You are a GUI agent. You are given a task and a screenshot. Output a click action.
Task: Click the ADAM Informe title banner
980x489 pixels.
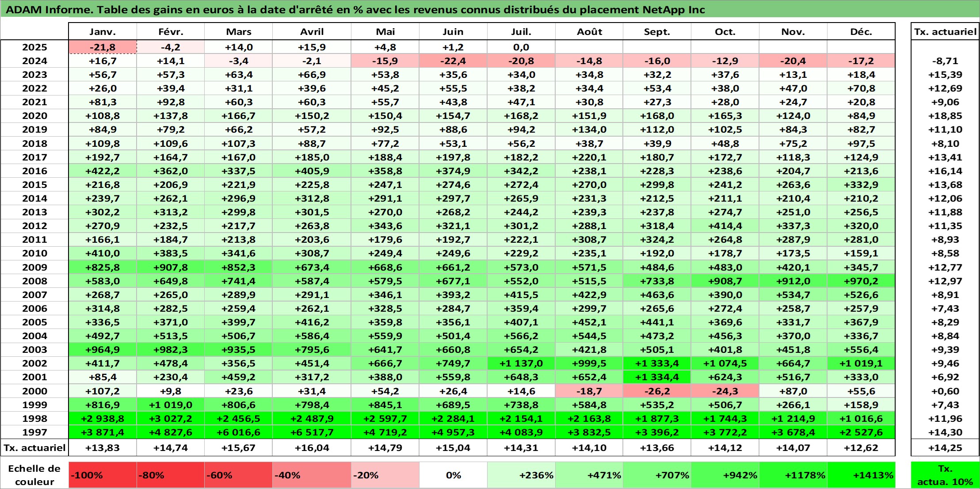coord(490,9)
